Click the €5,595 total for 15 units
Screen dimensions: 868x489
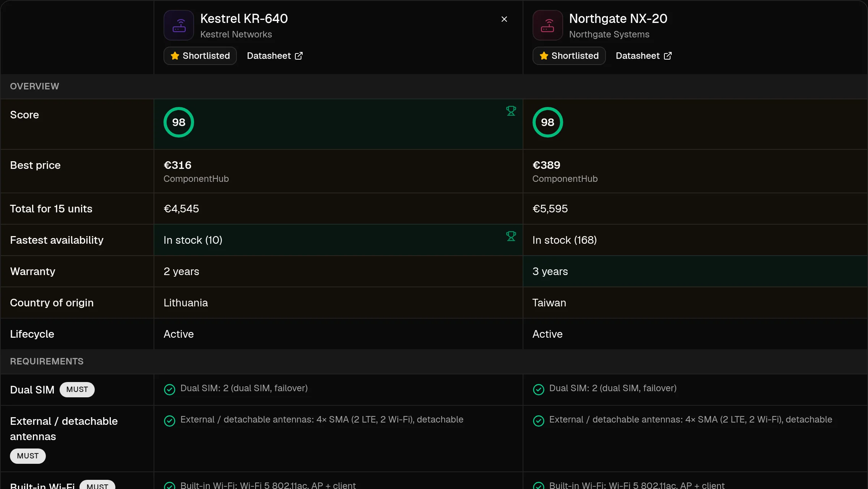[550, 209]
